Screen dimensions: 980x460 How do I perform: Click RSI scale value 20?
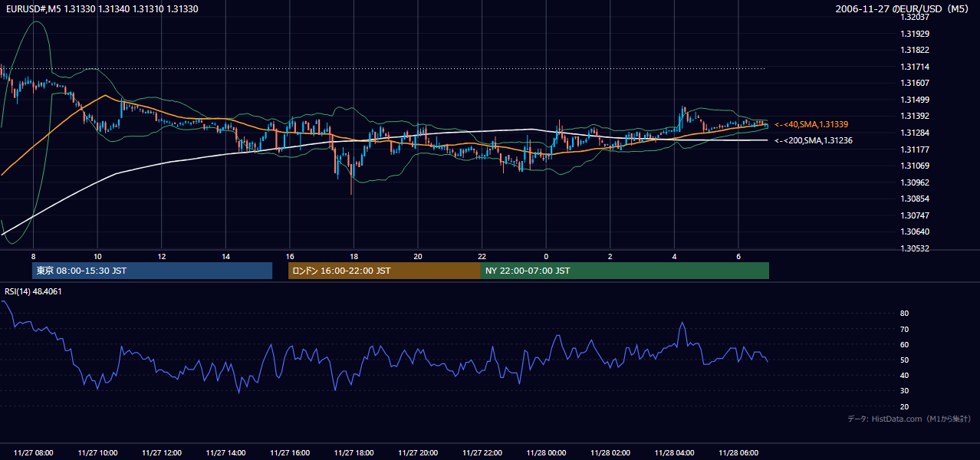[904, 406]
